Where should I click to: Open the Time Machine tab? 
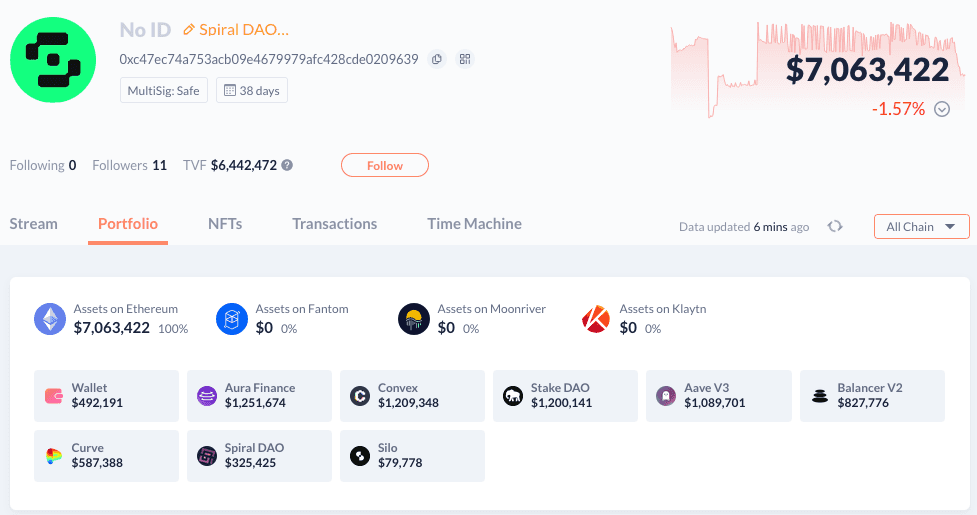[474, 224]
